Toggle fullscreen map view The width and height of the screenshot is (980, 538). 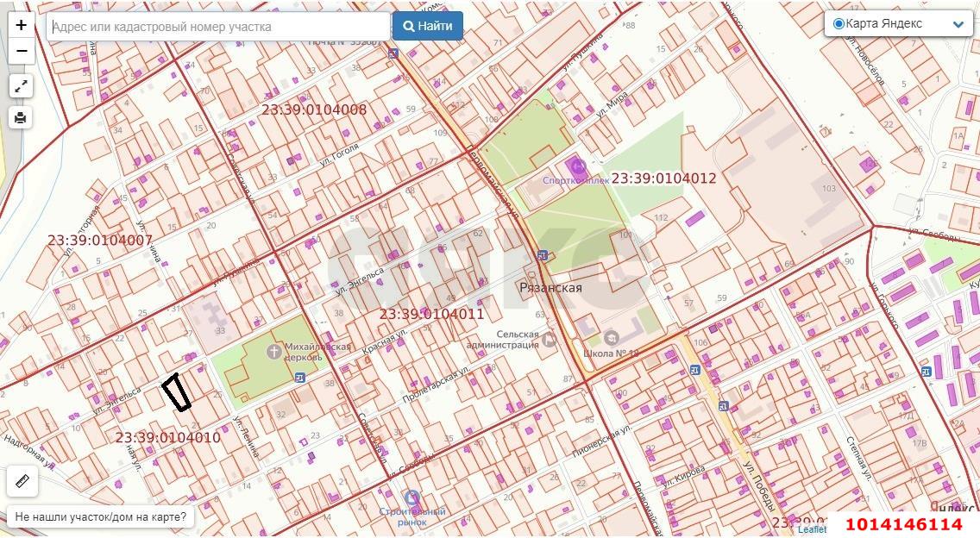(x=22, y=86)
